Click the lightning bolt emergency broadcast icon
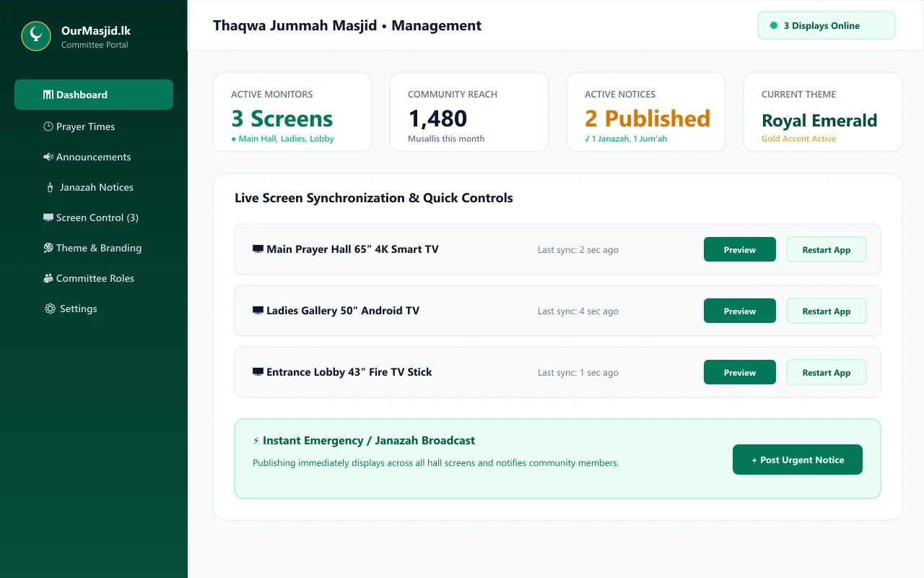Viewport: 924px width, 578px height. coord(256,441)
